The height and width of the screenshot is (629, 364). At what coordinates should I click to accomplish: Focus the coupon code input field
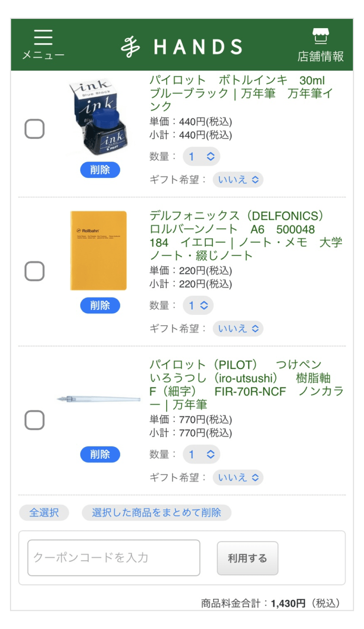pyautogui.click(x=114, y=558)
